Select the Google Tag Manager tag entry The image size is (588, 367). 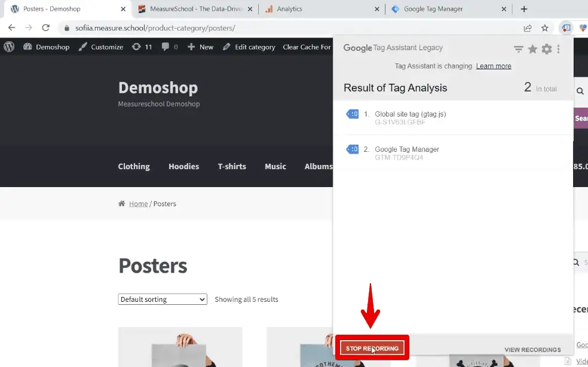[406, 149]
